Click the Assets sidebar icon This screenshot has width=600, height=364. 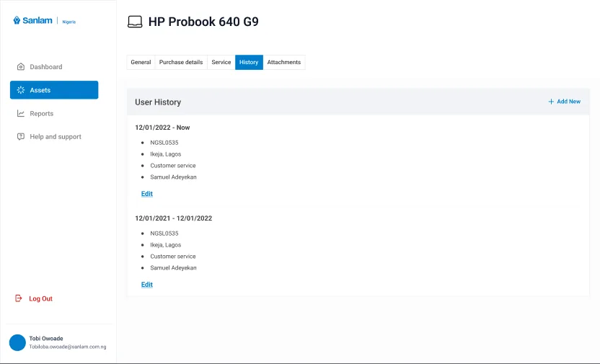tap(21, 90)
